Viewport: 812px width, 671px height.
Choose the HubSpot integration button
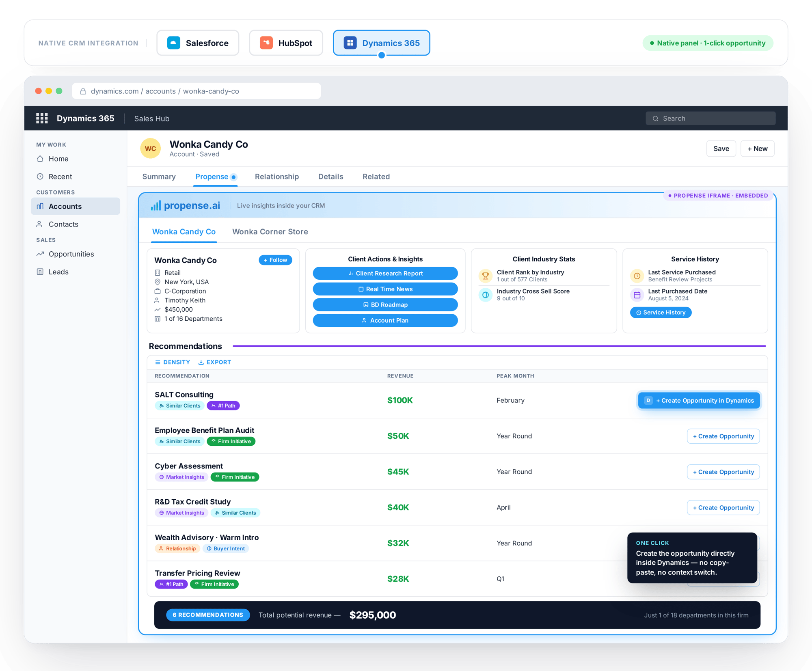pos(286,43)
